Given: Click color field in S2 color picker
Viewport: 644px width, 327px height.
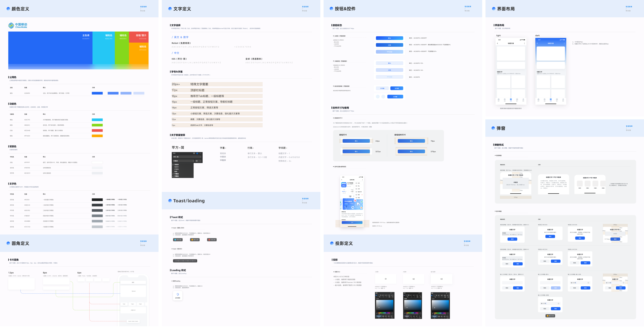Looking at the screenshot, I should [x=413, y=306].
